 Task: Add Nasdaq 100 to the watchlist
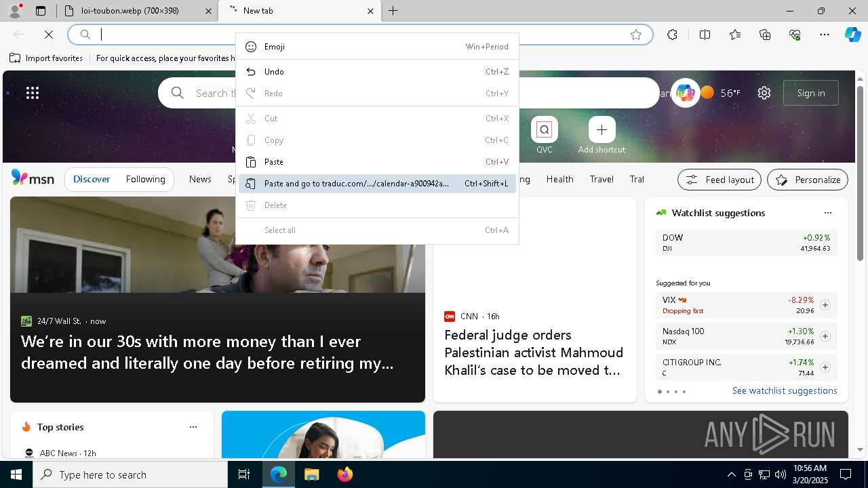pyautogui.click(x=825, y=336)
